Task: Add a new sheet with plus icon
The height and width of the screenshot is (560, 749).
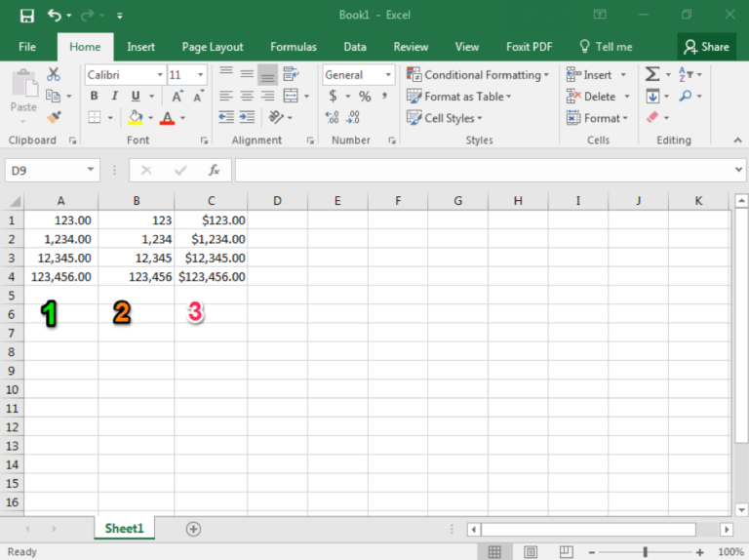Action: click(193, 529)
